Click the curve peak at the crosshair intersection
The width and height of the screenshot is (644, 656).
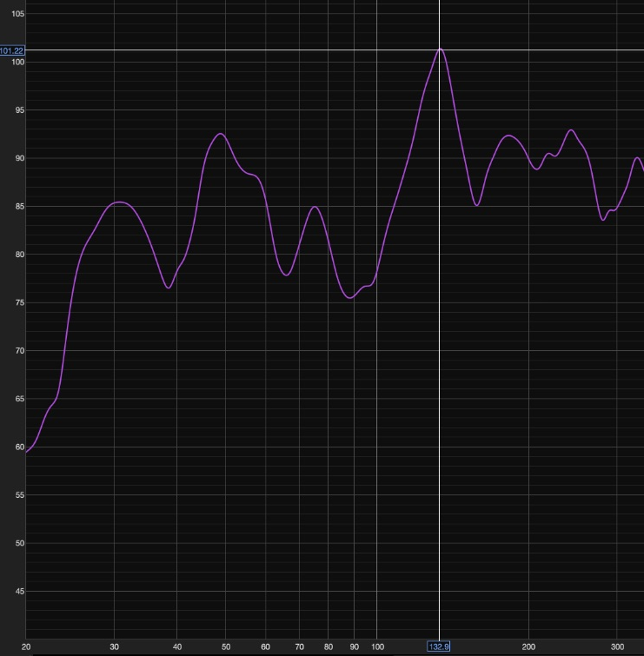[x=440, y=50]
